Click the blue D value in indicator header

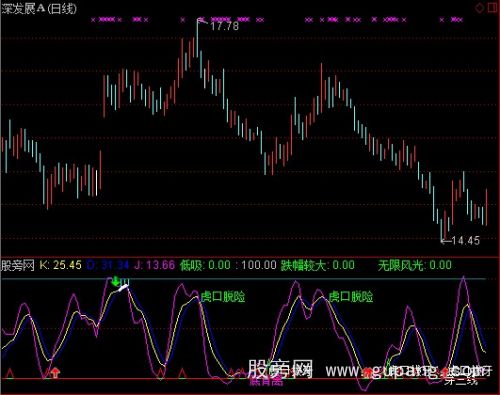(x=108, y=265)
